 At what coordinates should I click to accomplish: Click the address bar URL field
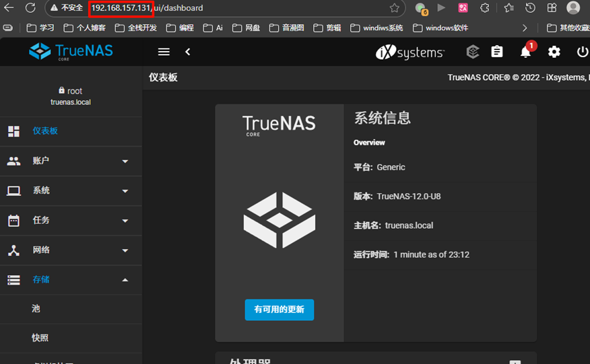226,8
